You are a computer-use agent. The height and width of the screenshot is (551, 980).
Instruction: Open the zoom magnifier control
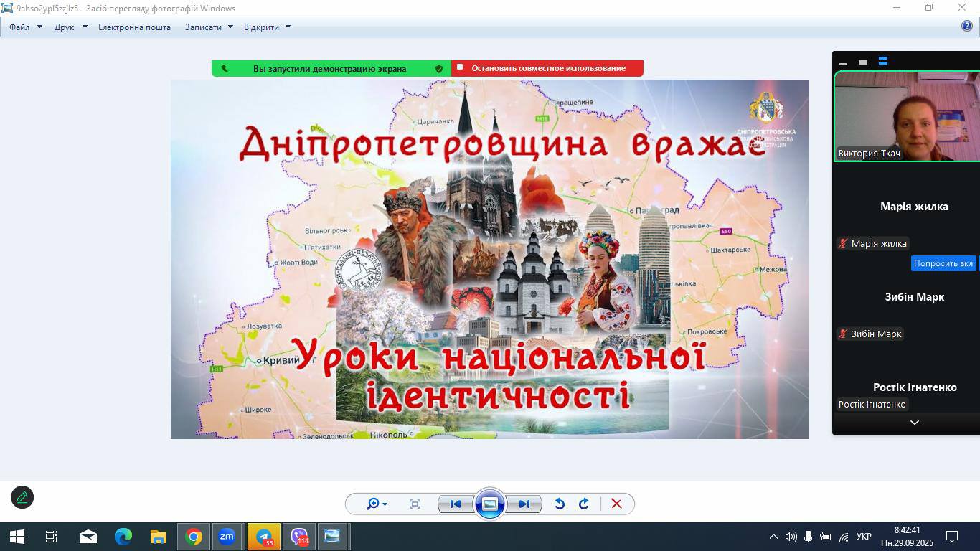[376, 504]
